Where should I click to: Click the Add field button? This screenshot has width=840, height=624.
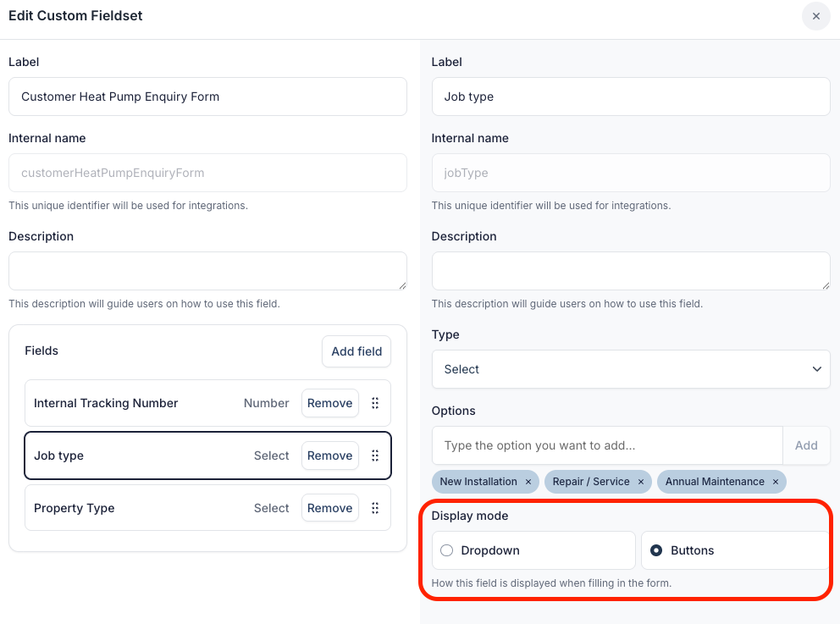coord(356,351)
